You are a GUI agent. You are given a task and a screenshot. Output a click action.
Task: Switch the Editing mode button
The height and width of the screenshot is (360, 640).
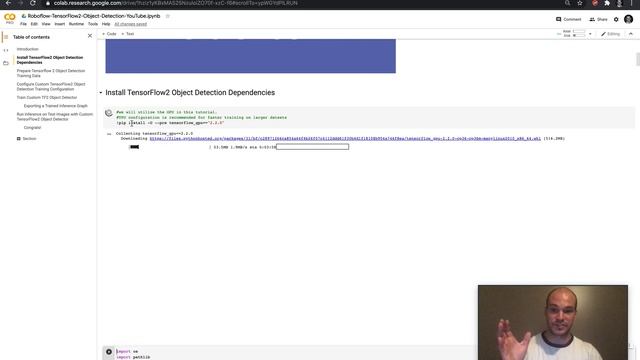611,34
